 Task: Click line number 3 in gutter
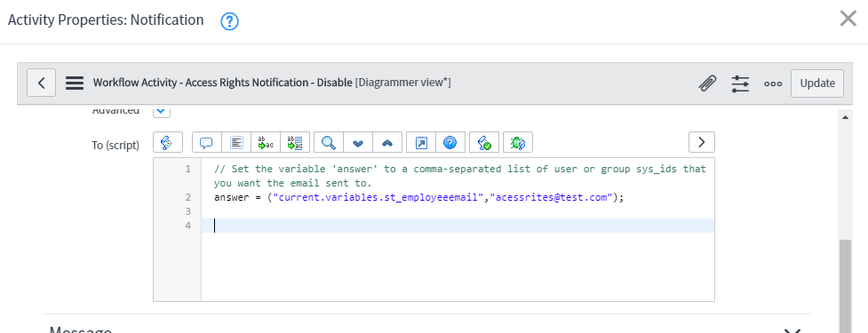[x=188, y=211]
